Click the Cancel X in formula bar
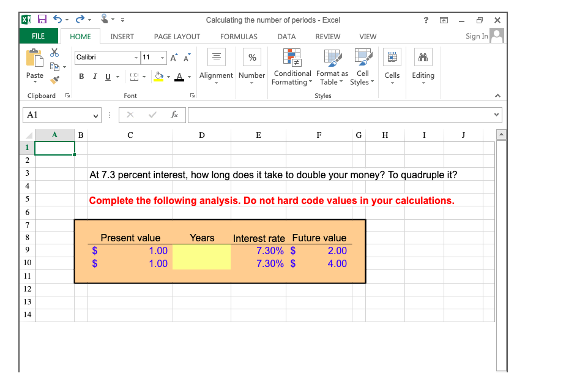Viewport: 588px width, 384px height. tap(130, 115)
